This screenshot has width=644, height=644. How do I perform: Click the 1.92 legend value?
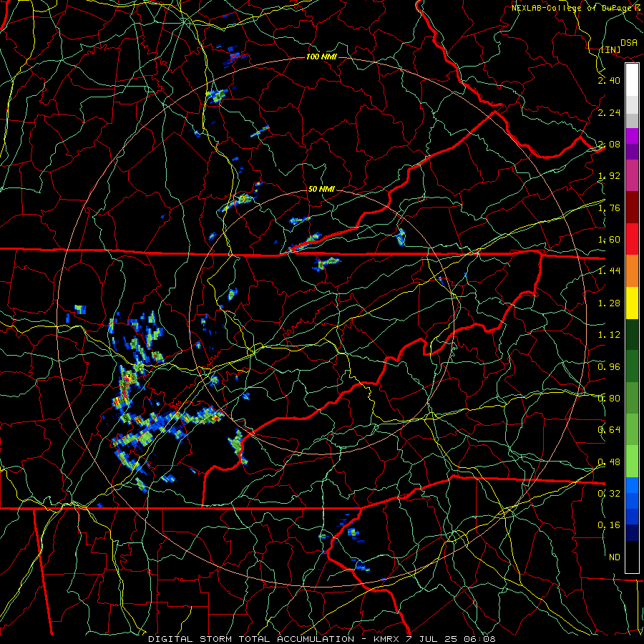[x=609, y=176]
